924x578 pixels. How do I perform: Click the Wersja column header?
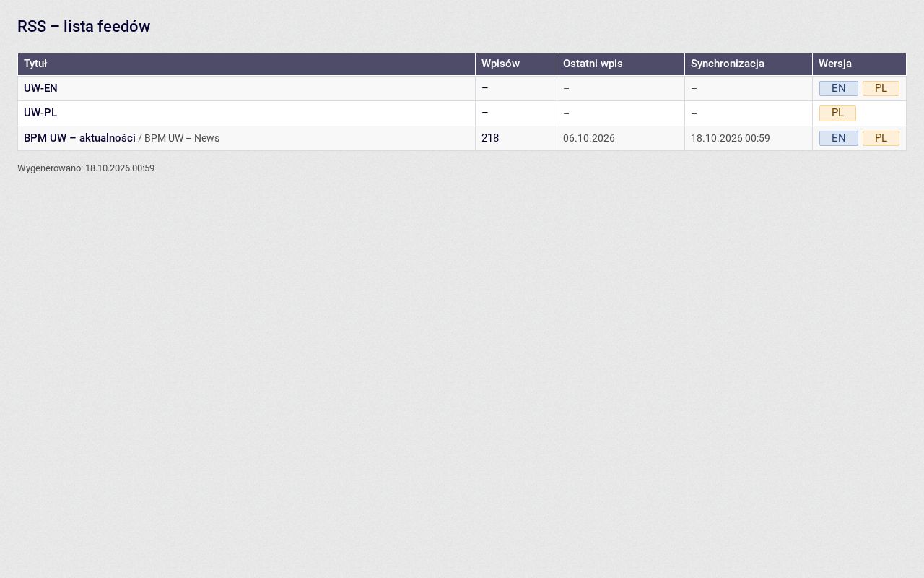859,64
